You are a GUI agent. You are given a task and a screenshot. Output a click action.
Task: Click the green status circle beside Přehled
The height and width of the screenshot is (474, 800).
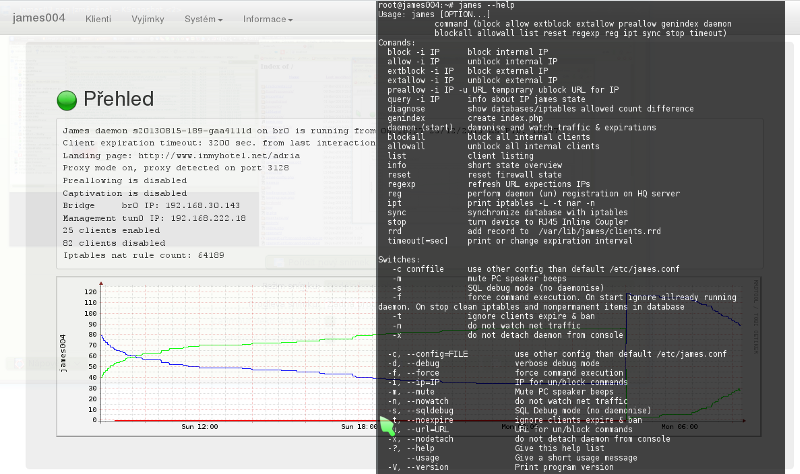68,99
